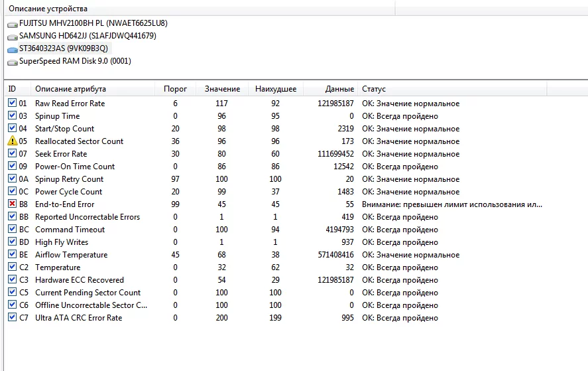Click data value 173 for Reallocated Sectors
The width and height of the screenshot is (588, 371).
coord(347,141)
